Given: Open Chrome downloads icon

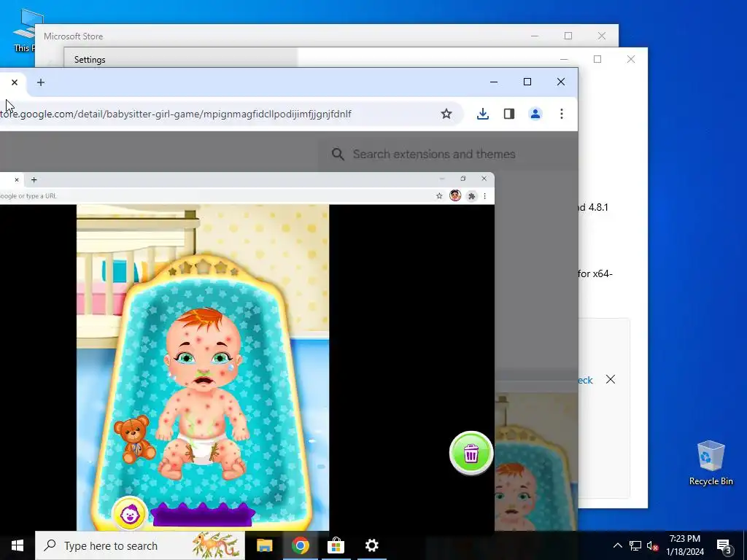Looking at the screenshot, I should coord(483,114).
